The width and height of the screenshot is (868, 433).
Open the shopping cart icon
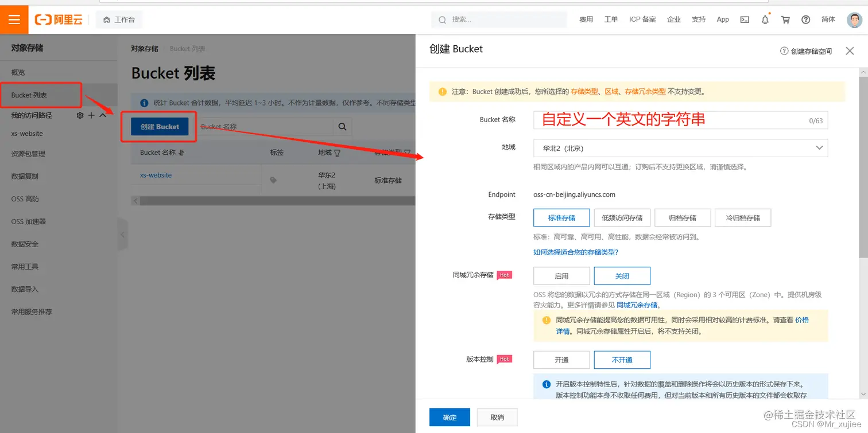[x=785, y=19]
